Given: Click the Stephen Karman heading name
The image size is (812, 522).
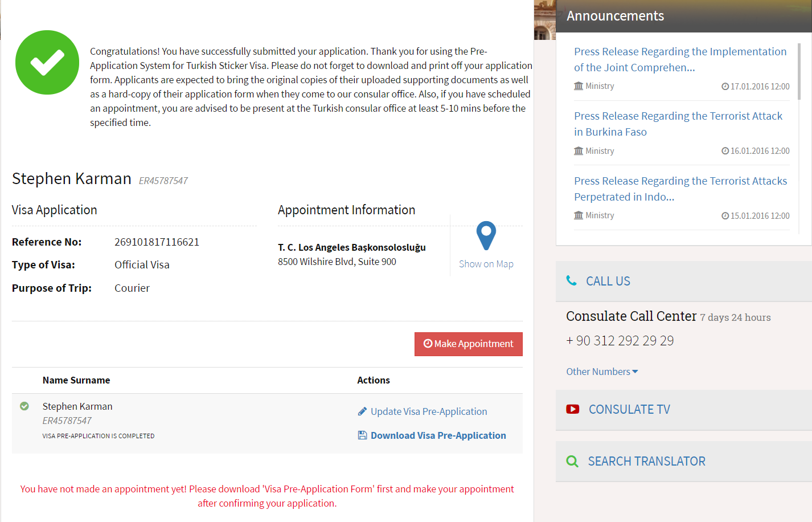Looking at the screenshot, I should pyautogui.click(x=72, y=178).
